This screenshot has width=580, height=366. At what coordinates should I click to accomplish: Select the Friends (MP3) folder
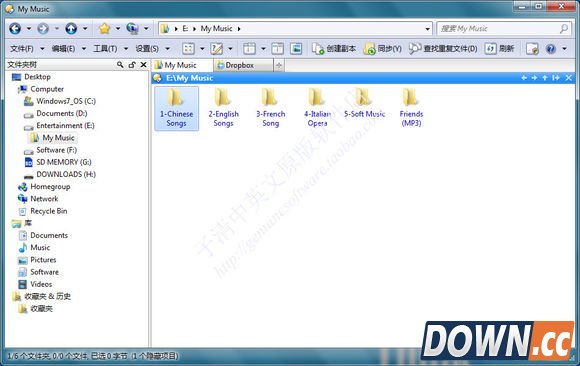[411, 108]
